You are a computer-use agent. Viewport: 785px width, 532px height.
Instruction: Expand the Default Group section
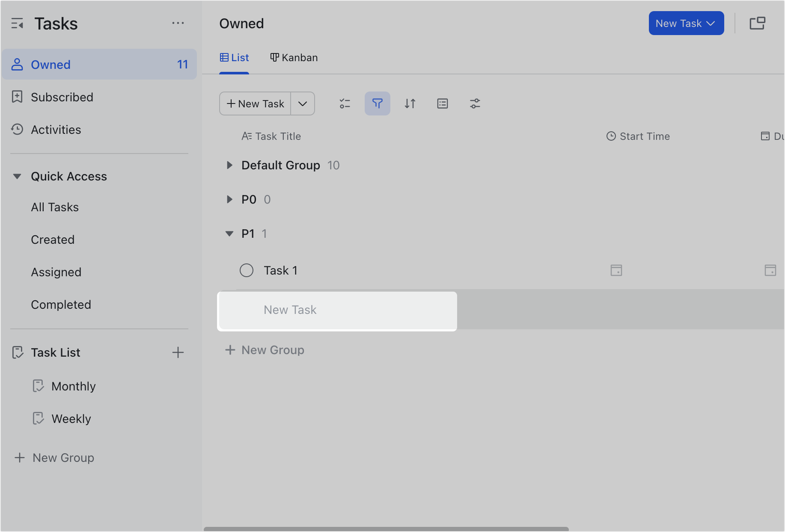[x=229, y=165]
